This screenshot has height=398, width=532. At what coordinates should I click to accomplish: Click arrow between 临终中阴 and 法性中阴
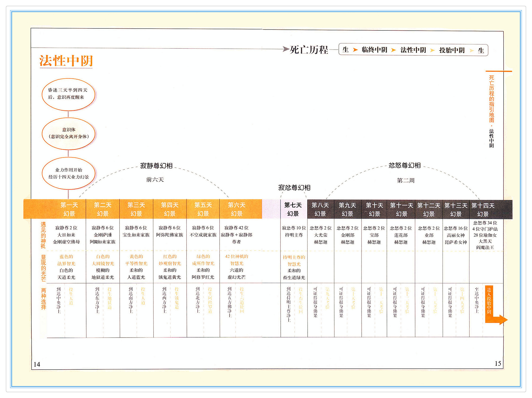393,50
